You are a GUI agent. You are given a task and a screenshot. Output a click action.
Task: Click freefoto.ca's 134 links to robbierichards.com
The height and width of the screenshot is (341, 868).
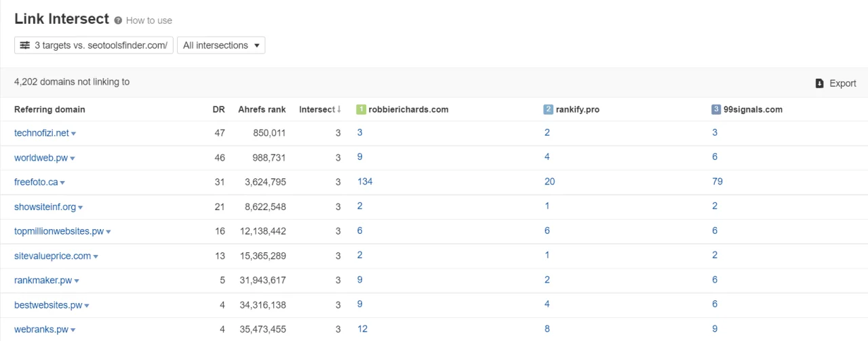coord(365,182)
